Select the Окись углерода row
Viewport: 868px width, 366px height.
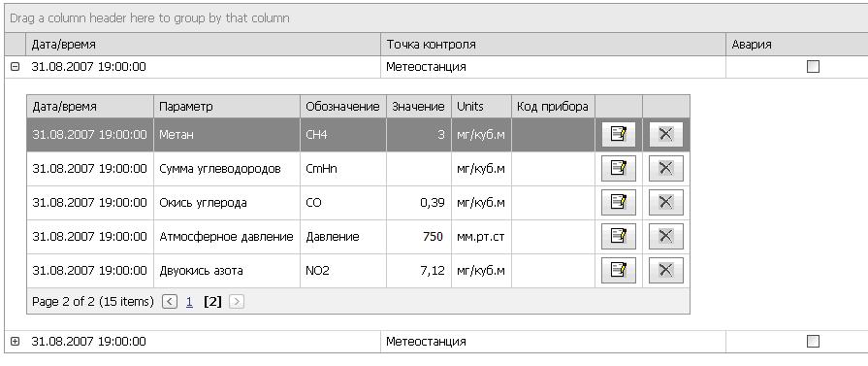[x=358, y=202]
